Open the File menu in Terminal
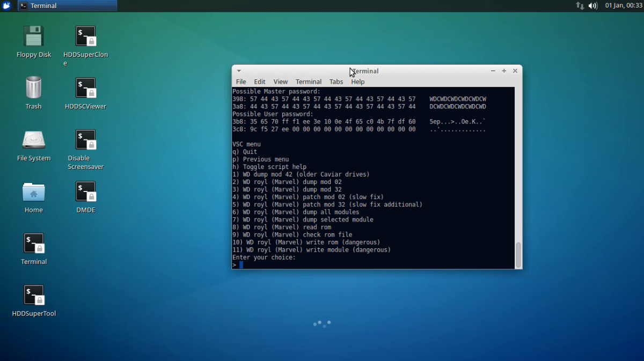This screenshot has width=644, height=361. click(x=241, y=82)
